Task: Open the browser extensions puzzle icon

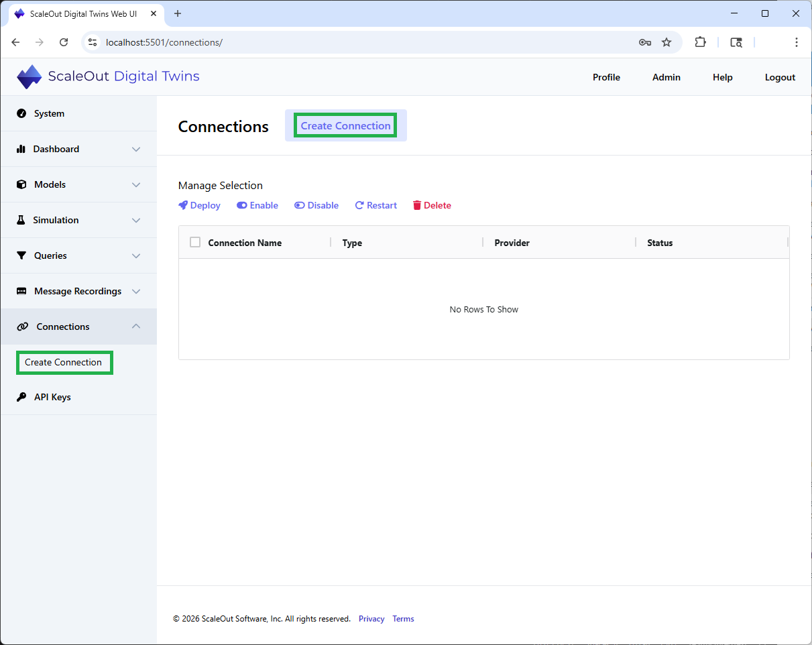Action: pos(700,42)
